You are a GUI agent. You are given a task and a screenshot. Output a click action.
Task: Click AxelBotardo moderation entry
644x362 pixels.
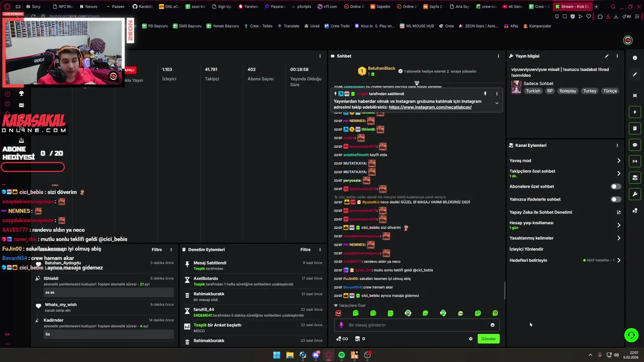tap(254, 281)
